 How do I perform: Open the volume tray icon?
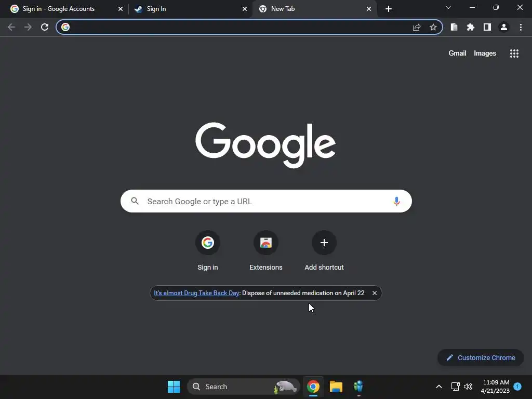coord(468,387)
